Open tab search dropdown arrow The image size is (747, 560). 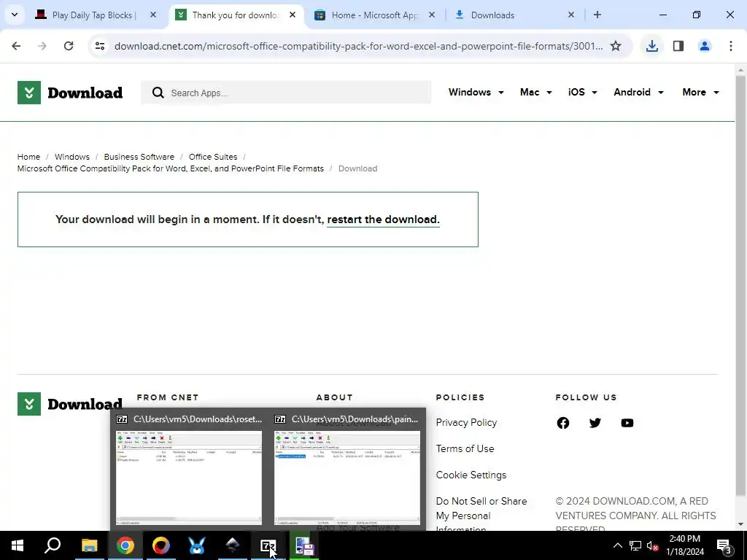(x=15, y=15)
